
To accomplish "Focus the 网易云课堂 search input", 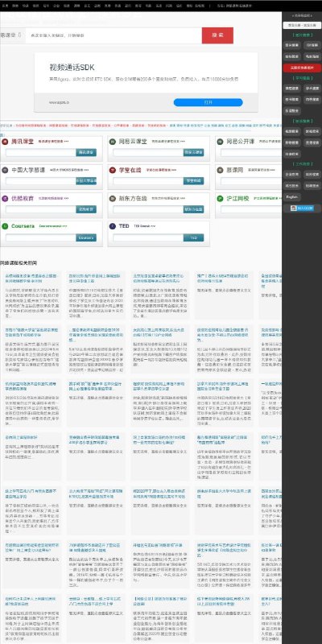I will click(x=148, y=152).
